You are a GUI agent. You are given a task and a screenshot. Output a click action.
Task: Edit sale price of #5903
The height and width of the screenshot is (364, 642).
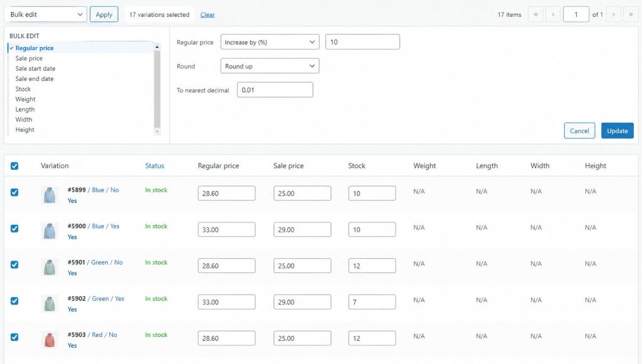point(302,338)
